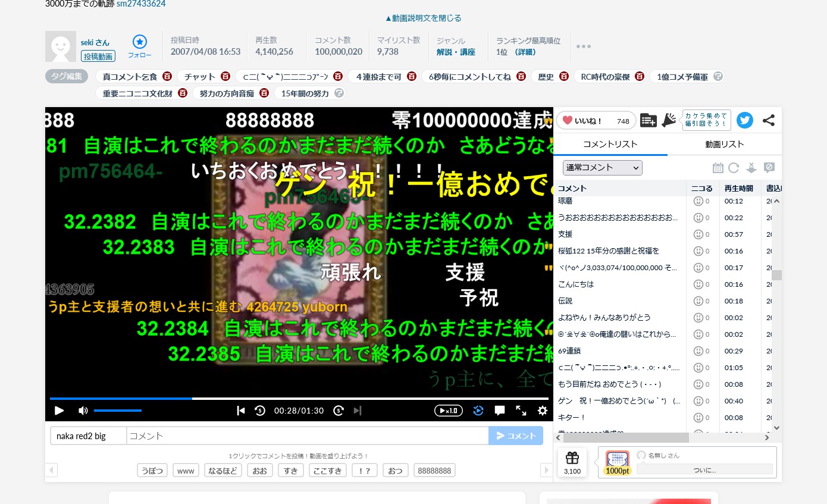Screen dimensions: 827x504
Task: Sort by コメント column header
Action: pyautogui.click(x=620, y=188)
